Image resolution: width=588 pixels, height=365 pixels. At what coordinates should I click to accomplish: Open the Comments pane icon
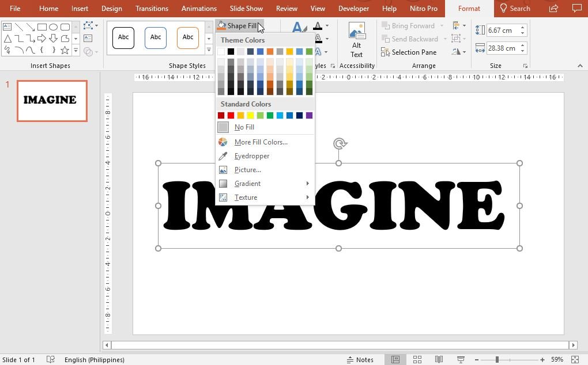click(x=576, y=9)
